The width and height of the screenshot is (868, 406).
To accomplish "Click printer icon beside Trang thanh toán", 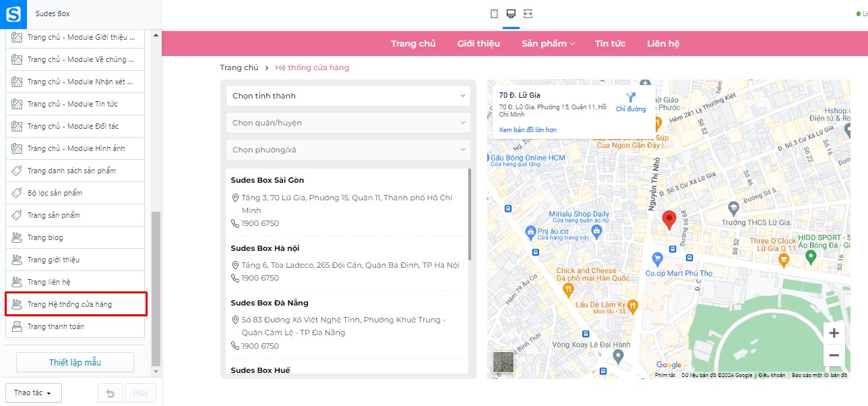I will (17, 326).
